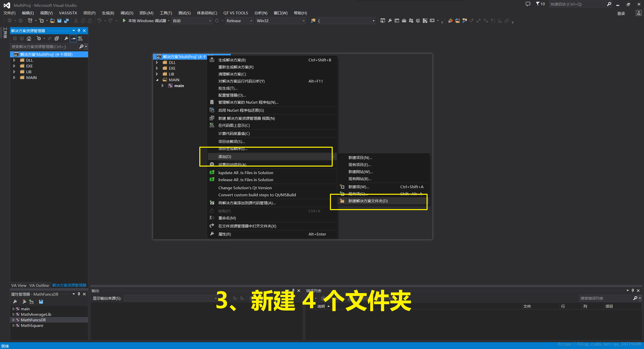The height and width of the screenshot is (349, 644).
Task: Click the save icon in Property Manager toolbar
Action: click(x=41, y=301)
